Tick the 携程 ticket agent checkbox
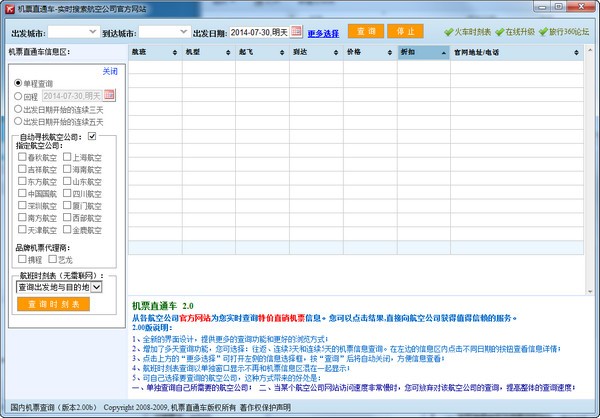 pyautogui.click(x=22, y=259)
